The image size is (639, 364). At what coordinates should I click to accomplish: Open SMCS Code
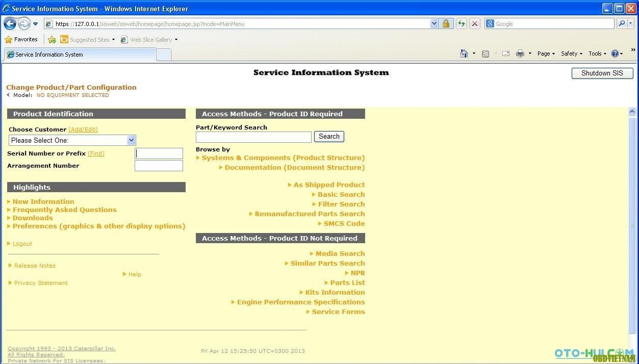pos(344,224)
